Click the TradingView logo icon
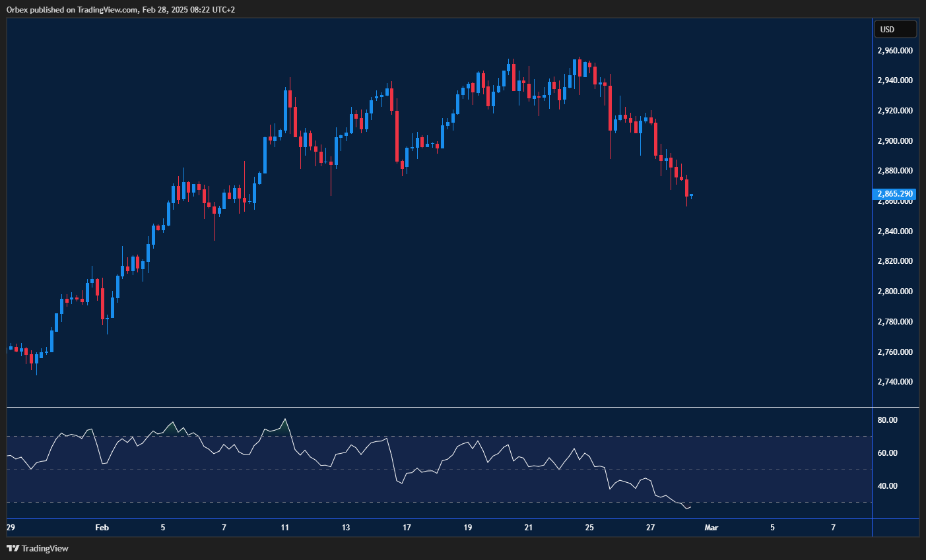Viewport: 926px width, 560px height. tap(13, 548)
